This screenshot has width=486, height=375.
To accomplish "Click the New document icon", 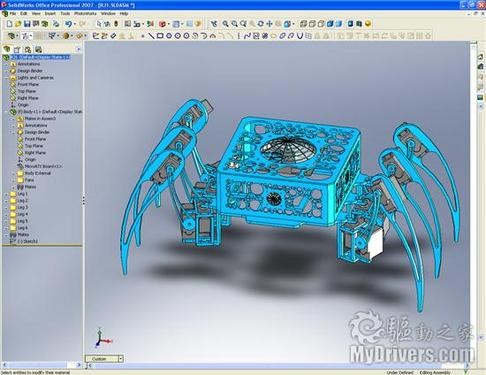I will (10, 24).
